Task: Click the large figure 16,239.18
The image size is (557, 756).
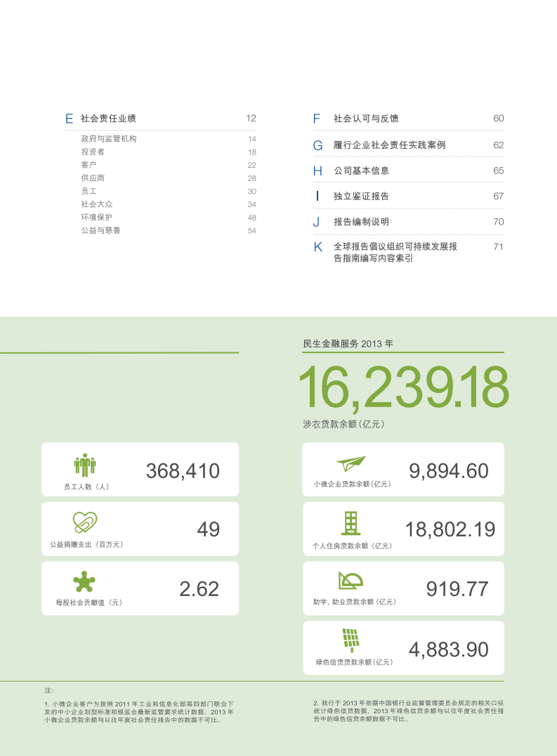Action: [404, 388]
